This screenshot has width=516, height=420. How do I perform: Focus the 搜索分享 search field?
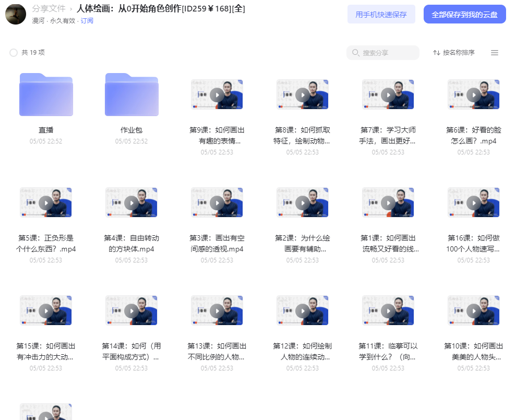coord(383,53)
